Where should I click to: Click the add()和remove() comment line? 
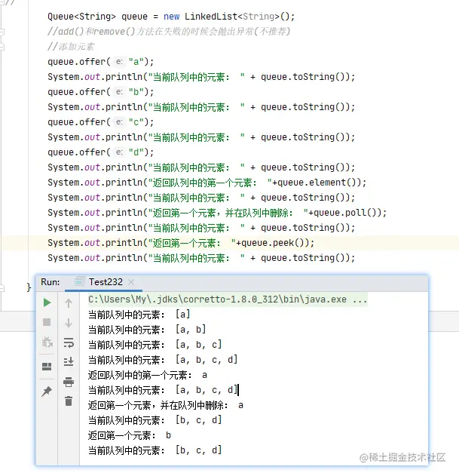[x=169, y=32]
